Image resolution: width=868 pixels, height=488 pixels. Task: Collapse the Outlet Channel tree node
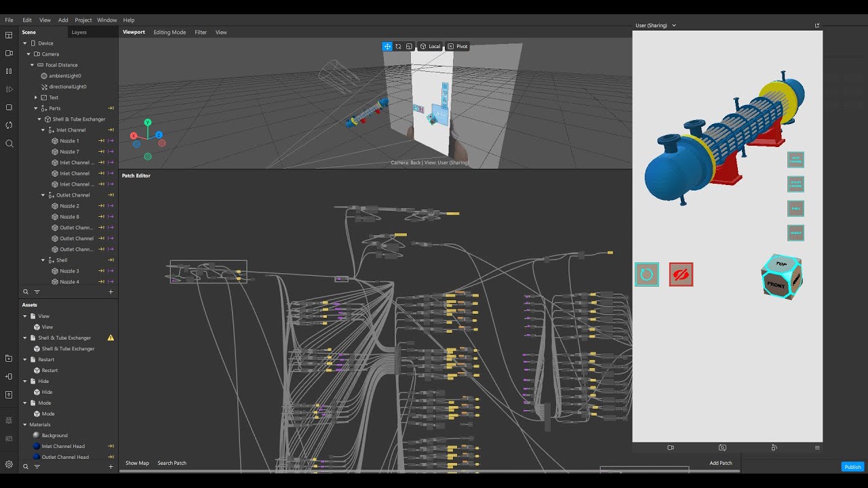(43, 195)
